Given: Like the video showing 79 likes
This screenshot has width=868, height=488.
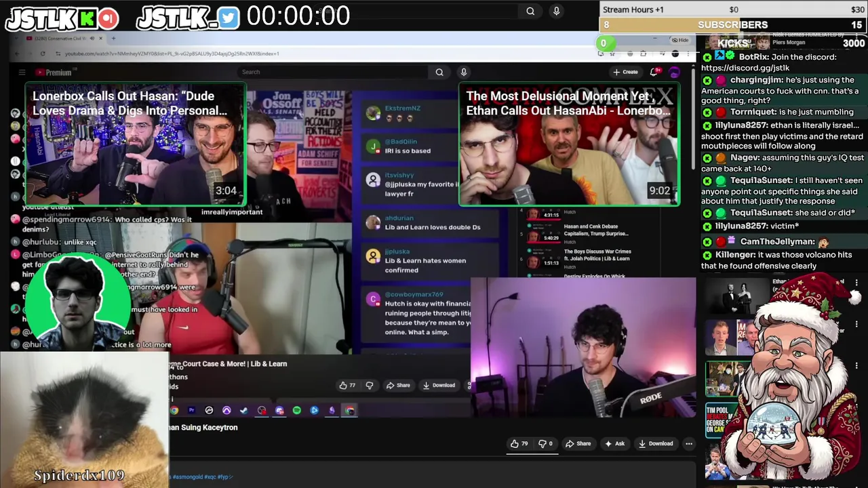Looking at the screenshot, I should [519, 443].
